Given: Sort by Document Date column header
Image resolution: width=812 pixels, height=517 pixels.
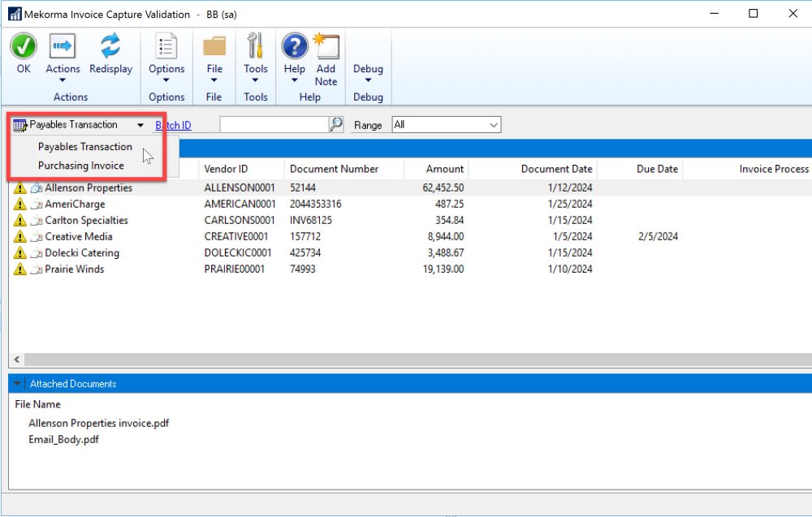Looking at the screenshot, I should (557, 169).
